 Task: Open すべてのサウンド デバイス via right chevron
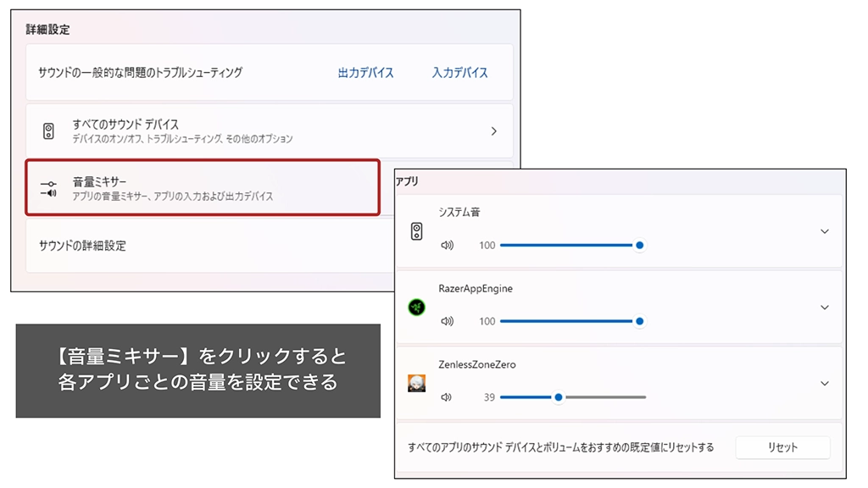[494, 131]
